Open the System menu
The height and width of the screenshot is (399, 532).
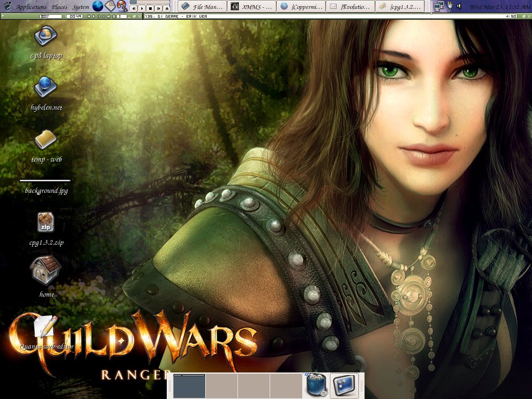[x=81, y=7]
